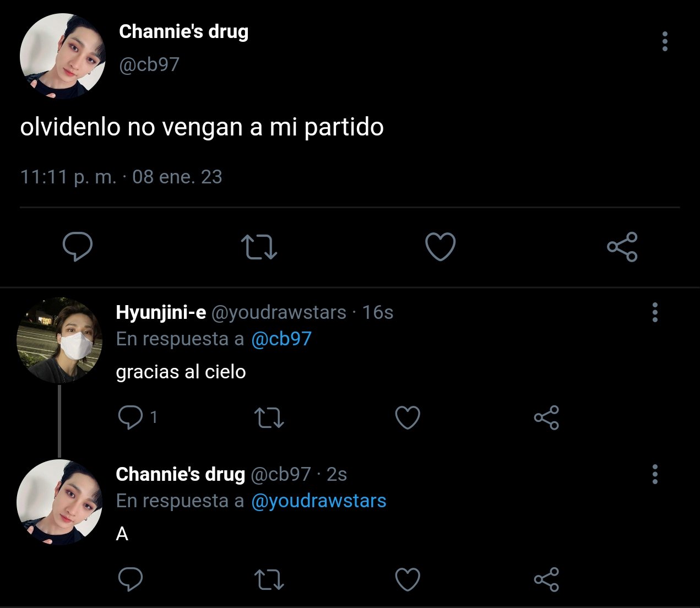The width and height of the screenshot is (700, 608).
Task: Retweet Hyunjini-e's reply 'gracias al cielo'
Action: (x=269, y=418)
